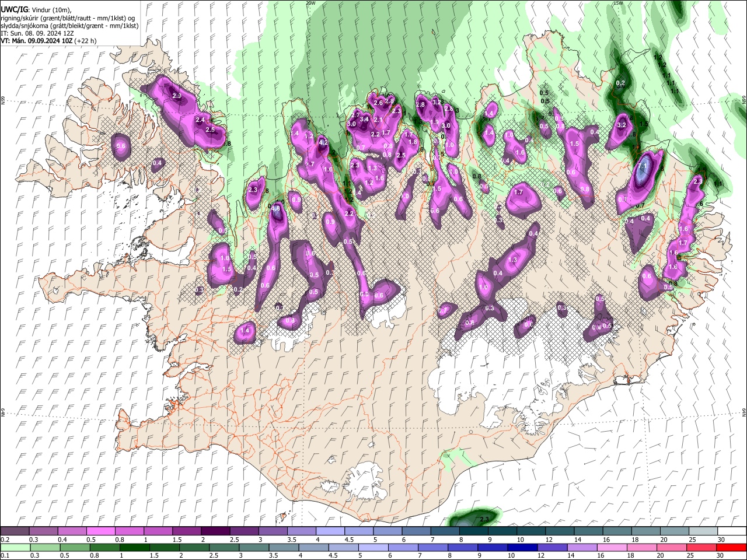Click the '2.4' value in the northwest purple area
Screen dimensions: 747x560
click(x=200, y=120)
